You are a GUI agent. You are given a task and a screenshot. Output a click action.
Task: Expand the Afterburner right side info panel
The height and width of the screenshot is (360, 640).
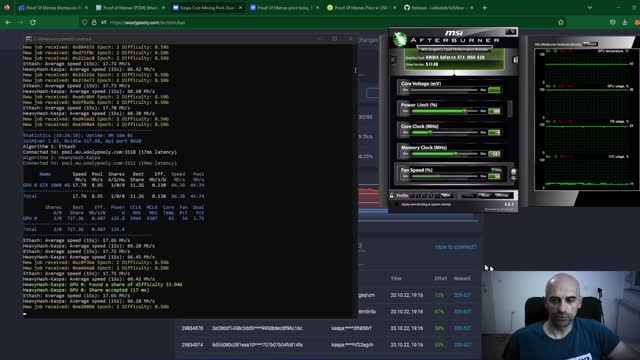515,60
